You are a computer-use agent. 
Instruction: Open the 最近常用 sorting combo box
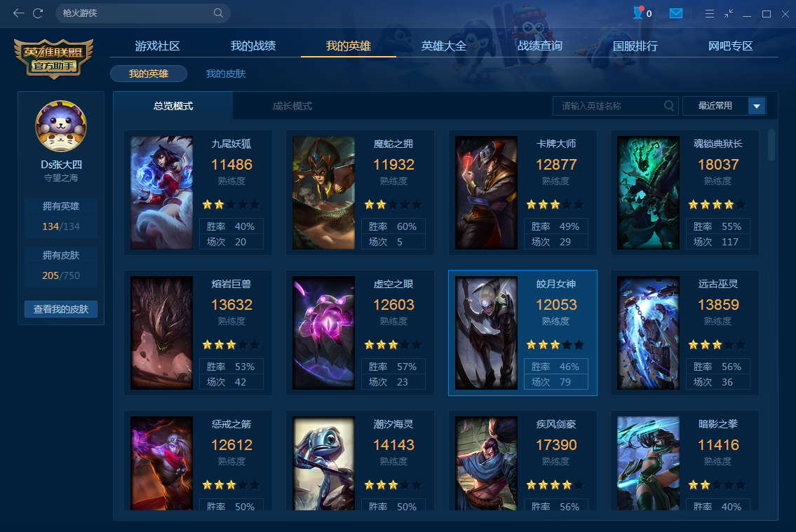click(724, 106)
